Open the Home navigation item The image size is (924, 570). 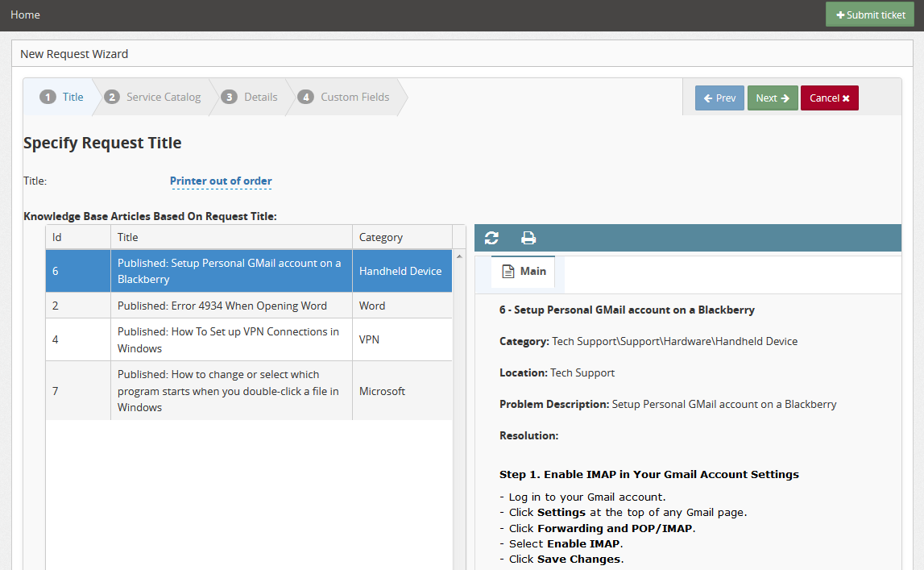pyautogui.click(x=25, y=14)
